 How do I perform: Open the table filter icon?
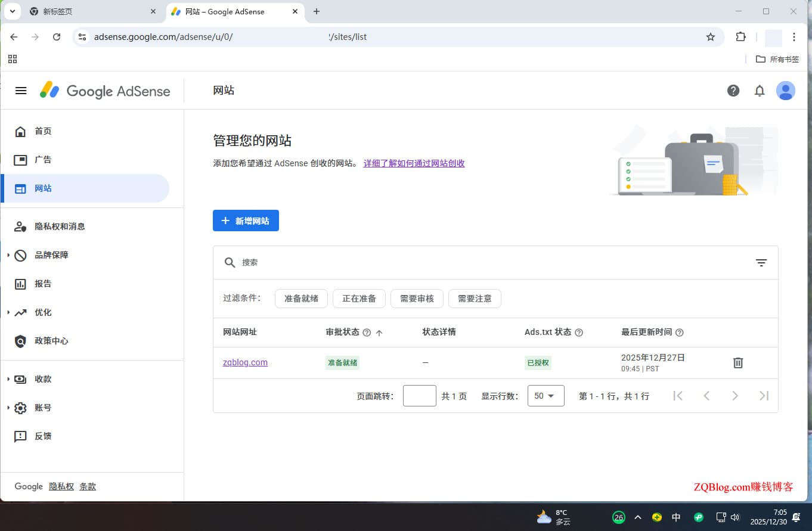[761, 262]
